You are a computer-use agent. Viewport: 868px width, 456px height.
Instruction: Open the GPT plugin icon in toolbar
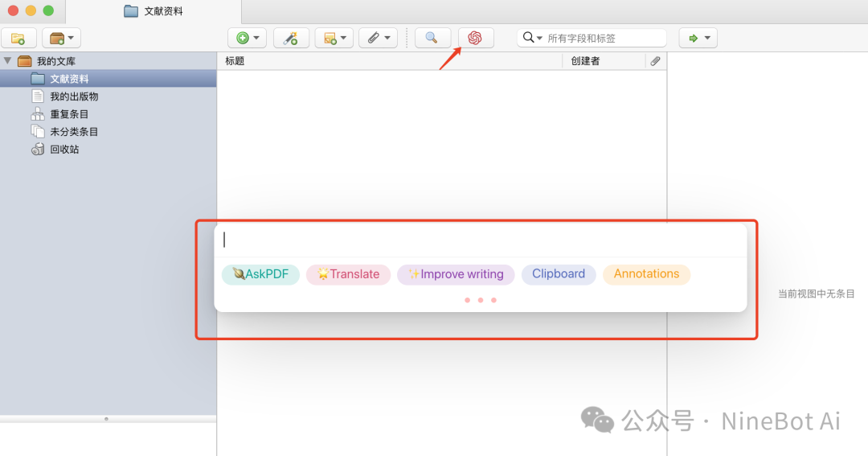475,39
